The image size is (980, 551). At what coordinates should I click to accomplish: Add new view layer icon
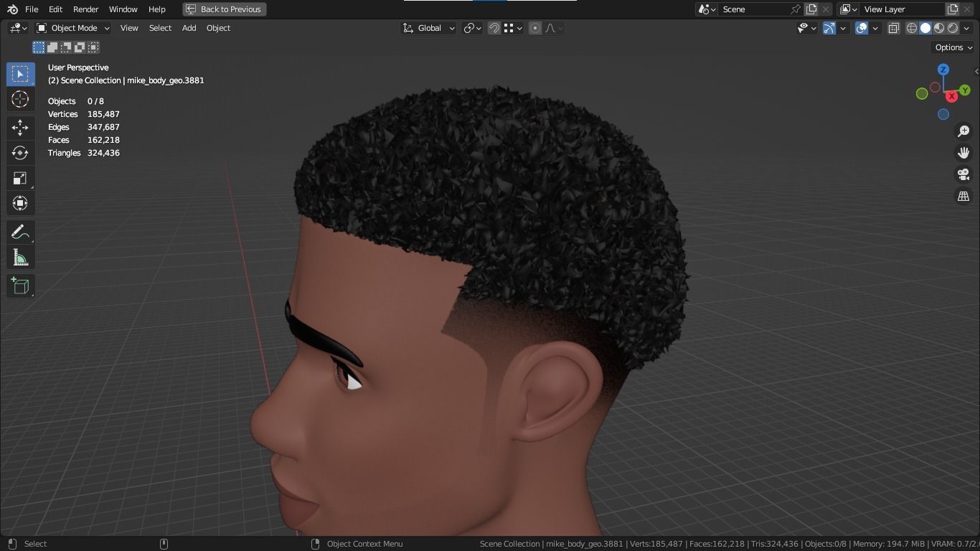[x=953, y=9]
